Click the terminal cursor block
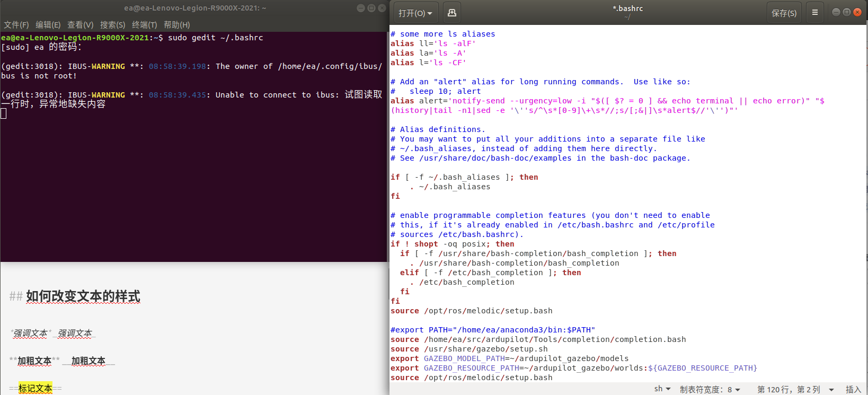The width and height of the screenshot is (868, 395). (4, 113)
